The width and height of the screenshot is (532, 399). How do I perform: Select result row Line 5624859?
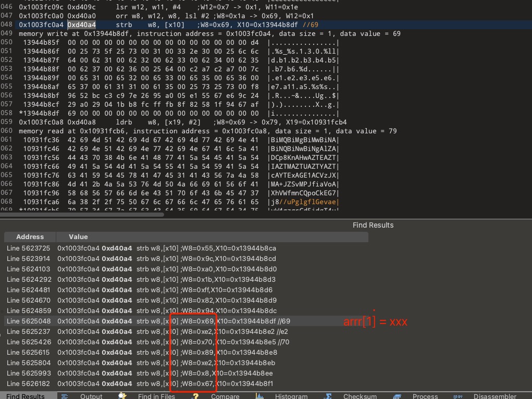186,311
